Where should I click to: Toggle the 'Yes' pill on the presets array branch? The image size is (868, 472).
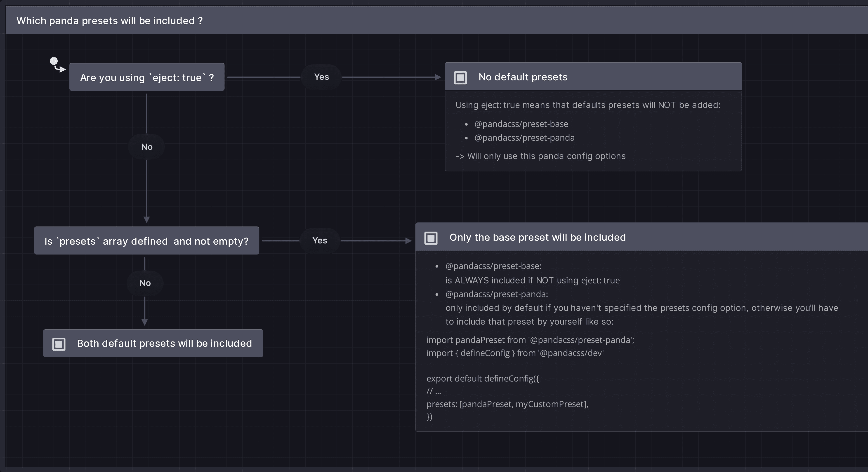pos(319,240)
